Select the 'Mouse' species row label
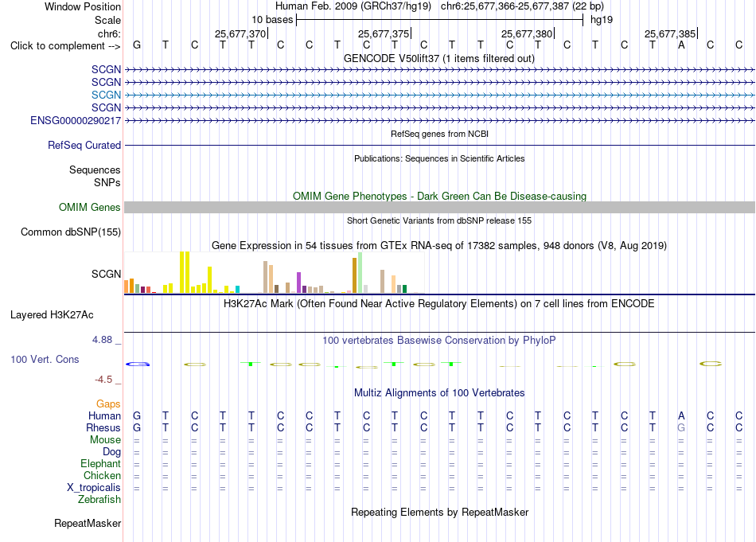 (106, 440)
